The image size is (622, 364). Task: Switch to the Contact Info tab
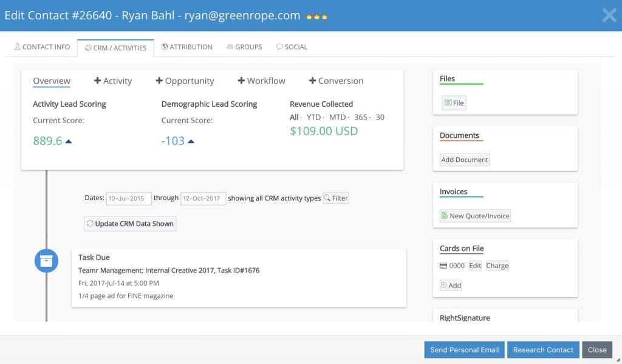(x=41, y=46)
